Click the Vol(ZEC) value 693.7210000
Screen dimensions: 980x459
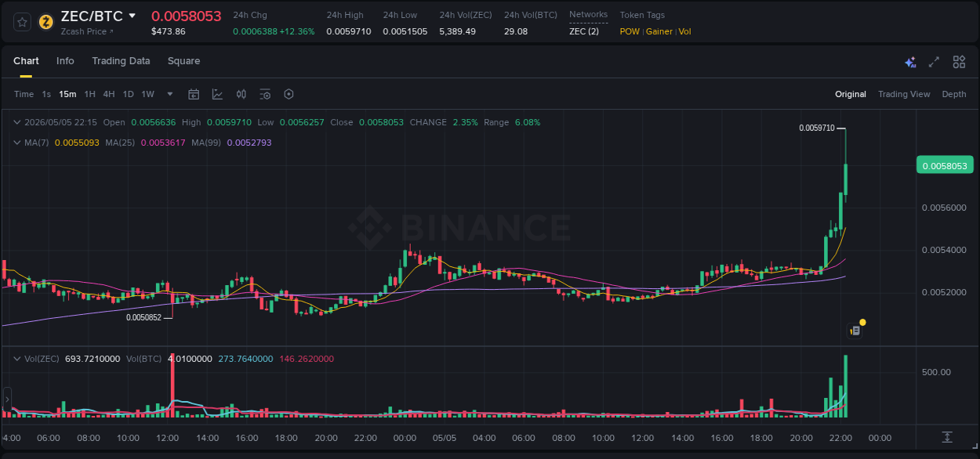93,359
